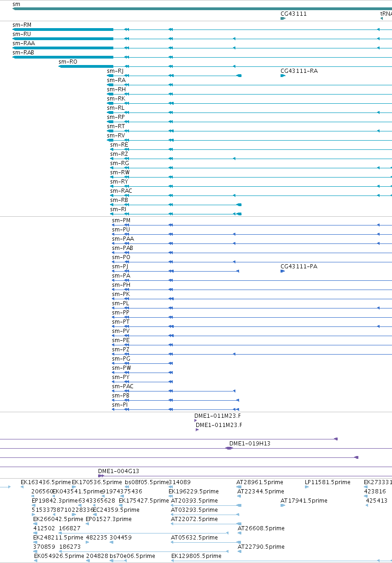This screenshot has height=563, width=392.
Task: Select the CG43111 gene arrow glyph
Action: pos(283,18)
